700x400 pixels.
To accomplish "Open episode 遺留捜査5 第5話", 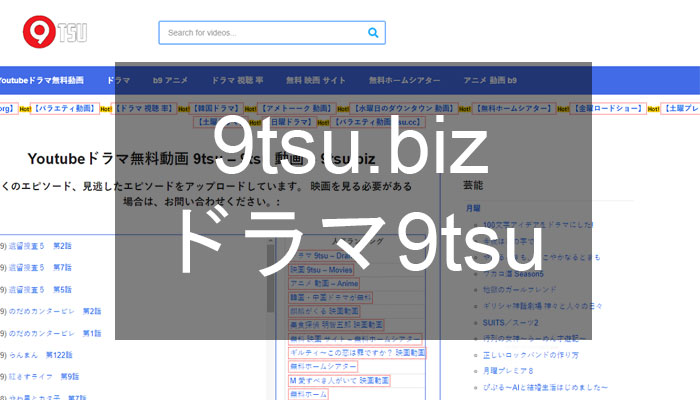I will point(40,290).
